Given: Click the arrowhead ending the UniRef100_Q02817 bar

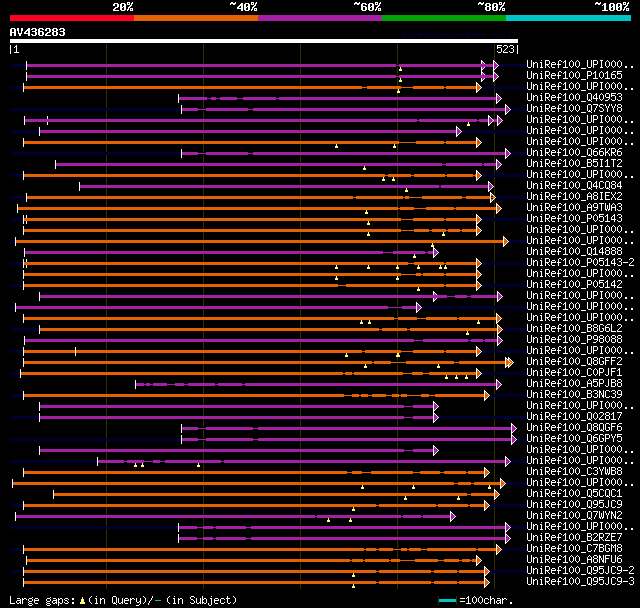Looking at the screenshot, I should [x=436, y=417].
